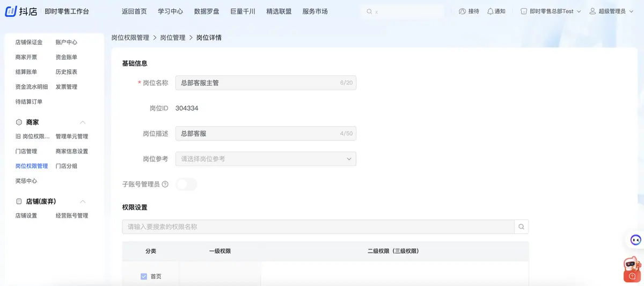The width and height of the screenshot is (644, 286).
Task: Open 商家信息设置 in sidebar
Action: pyautogui.click(x=72, y=151)
